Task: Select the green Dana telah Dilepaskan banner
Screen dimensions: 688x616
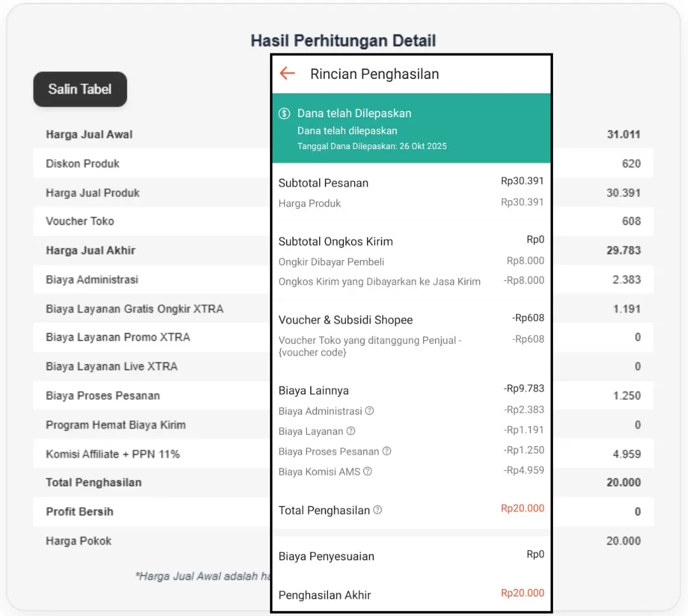Action: tap(411, 127)
